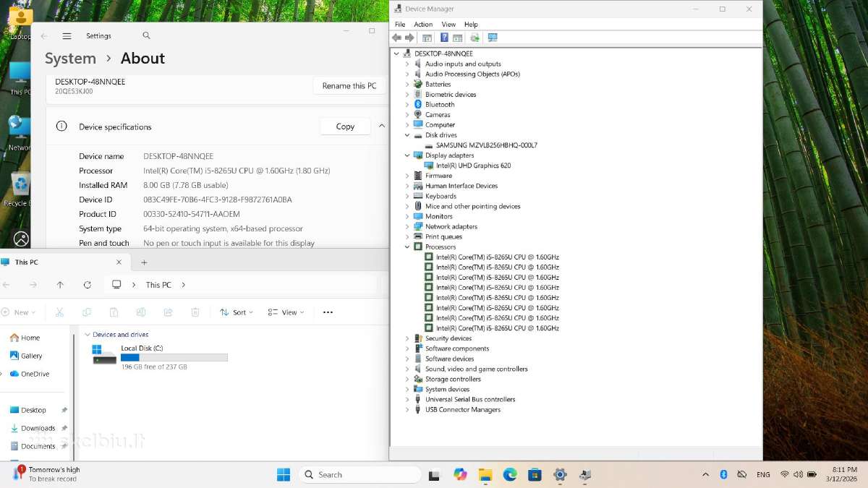This screenshot has height=488, width=868.
Task: Click volume speaker icon in tray
Action: [798, 474]
